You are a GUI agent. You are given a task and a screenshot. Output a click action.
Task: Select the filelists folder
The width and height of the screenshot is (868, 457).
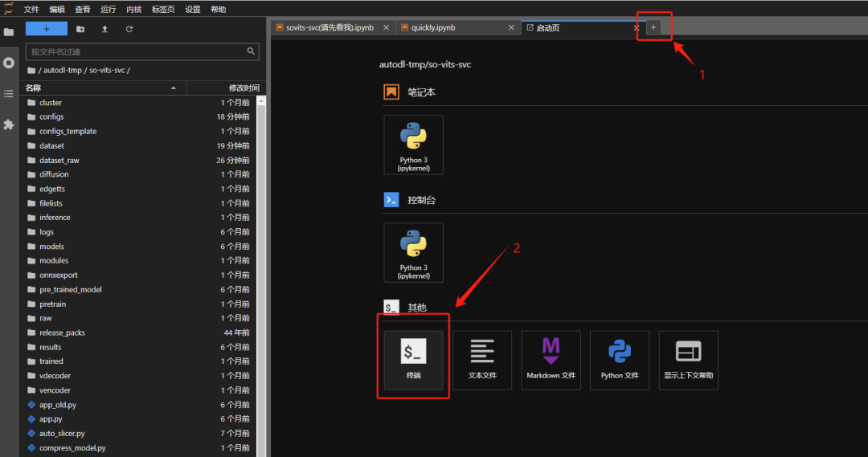click(x=138, y=203)
